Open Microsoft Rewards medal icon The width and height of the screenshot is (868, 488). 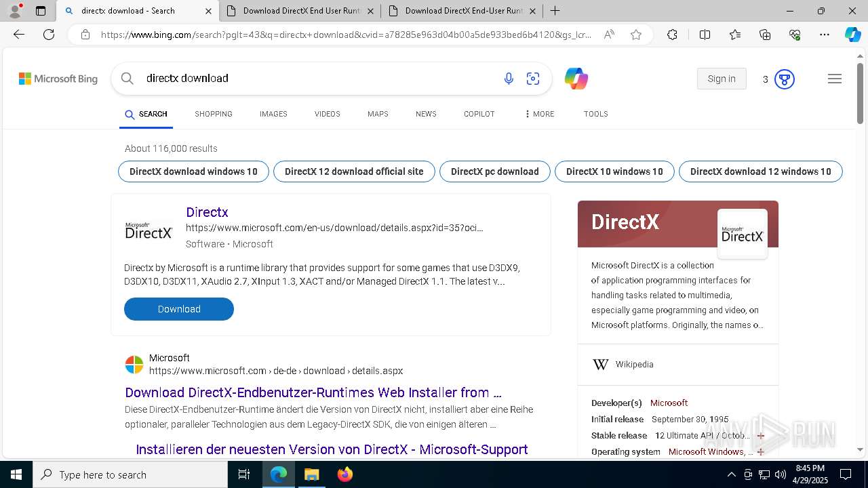[x=785, y=79]
